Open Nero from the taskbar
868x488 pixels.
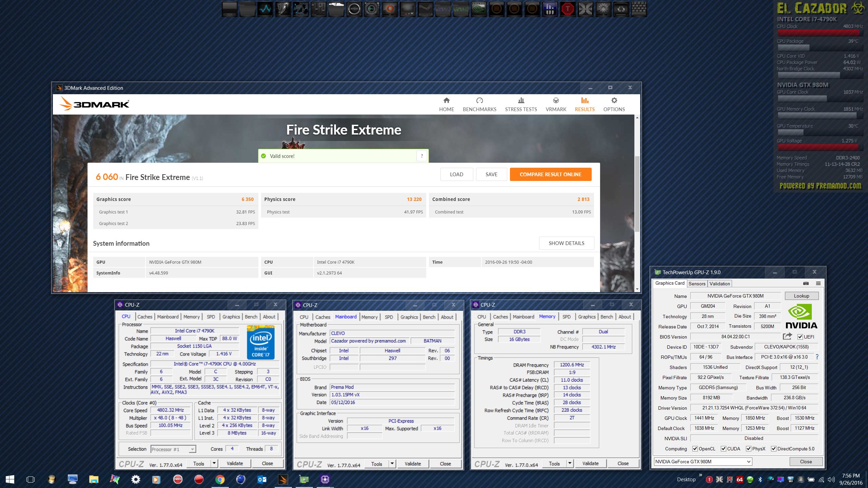tap(178, 479)
